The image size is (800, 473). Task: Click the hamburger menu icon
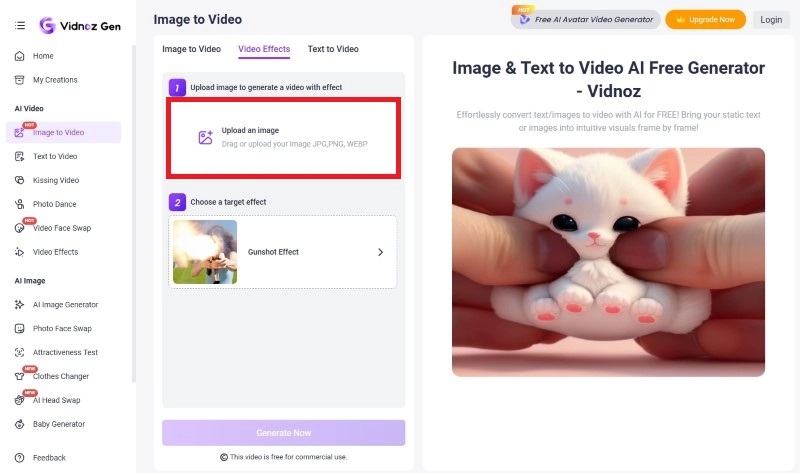[19, 24]
